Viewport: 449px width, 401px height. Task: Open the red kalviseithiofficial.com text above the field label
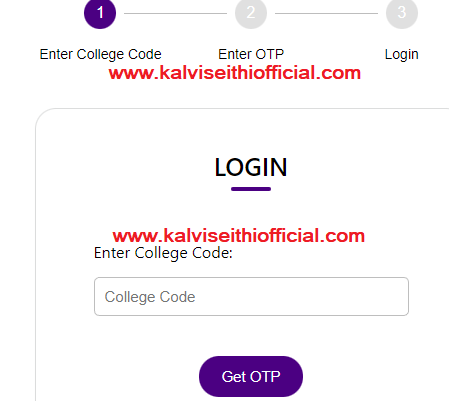(x=239, y=236)
